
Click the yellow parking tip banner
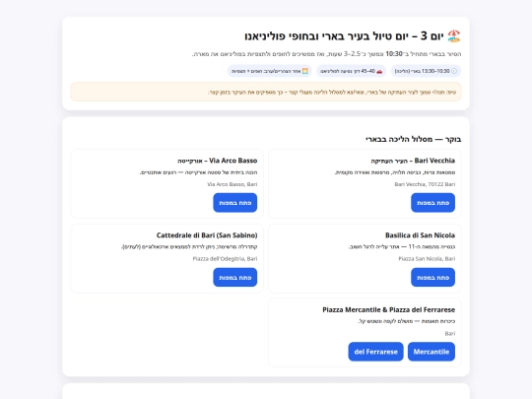pyautogui.click(x=266, y=92)
